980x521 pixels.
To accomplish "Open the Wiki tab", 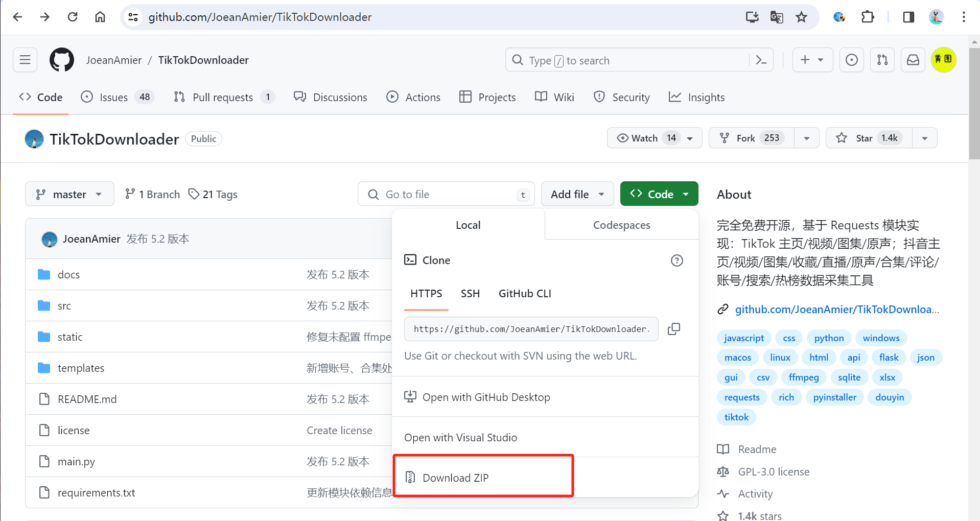I will 554,97.
